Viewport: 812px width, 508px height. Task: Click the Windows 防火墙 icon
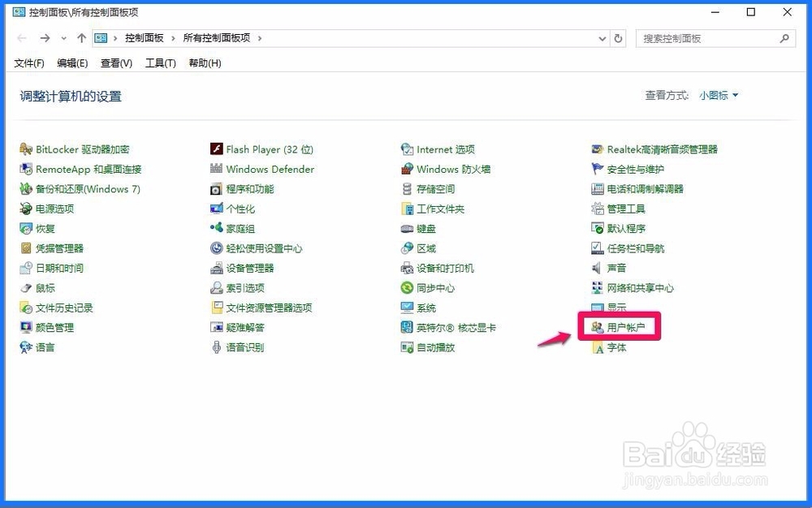click(407, 169)
